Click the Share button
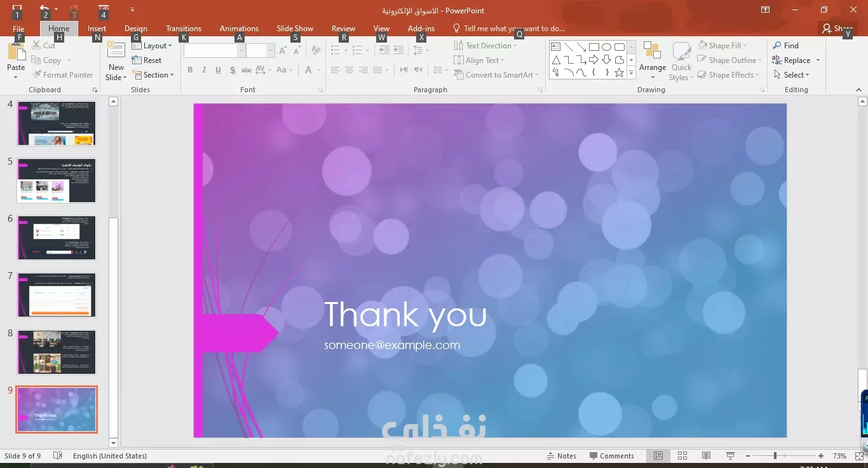 (x=836, y=29)
